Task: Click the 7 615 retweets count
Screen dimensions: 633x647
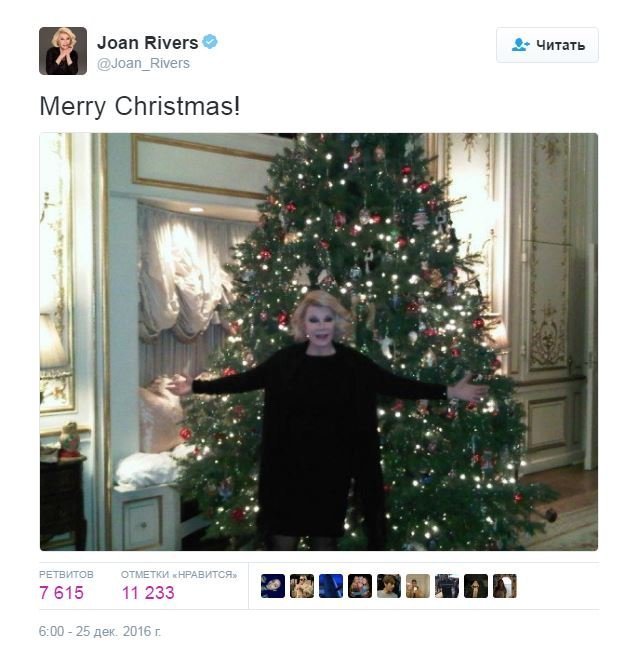Action: (x=61, y=593)
